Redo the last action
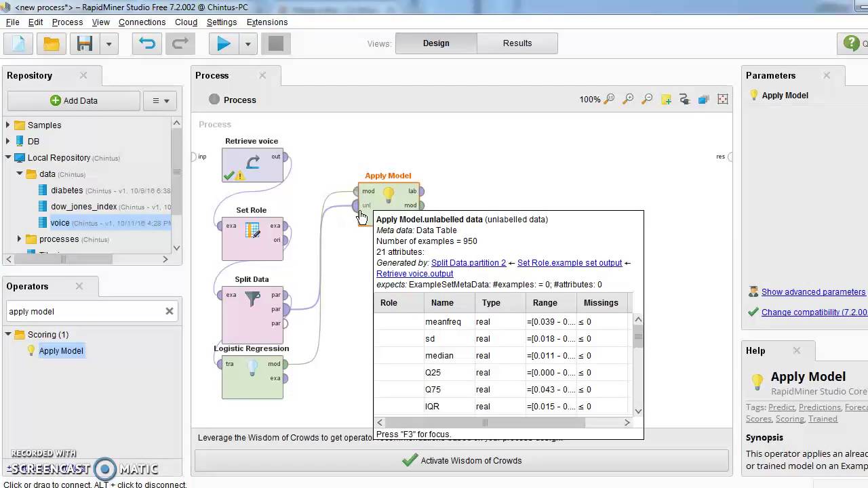868x488 pixels. click(x=180, y=44)
